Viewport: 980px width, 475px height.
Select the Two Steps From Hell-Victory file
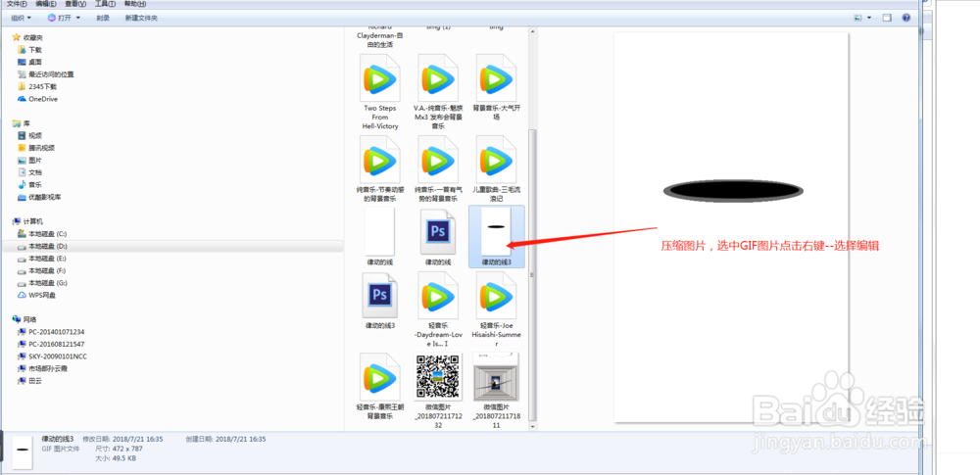coord(380,91)
